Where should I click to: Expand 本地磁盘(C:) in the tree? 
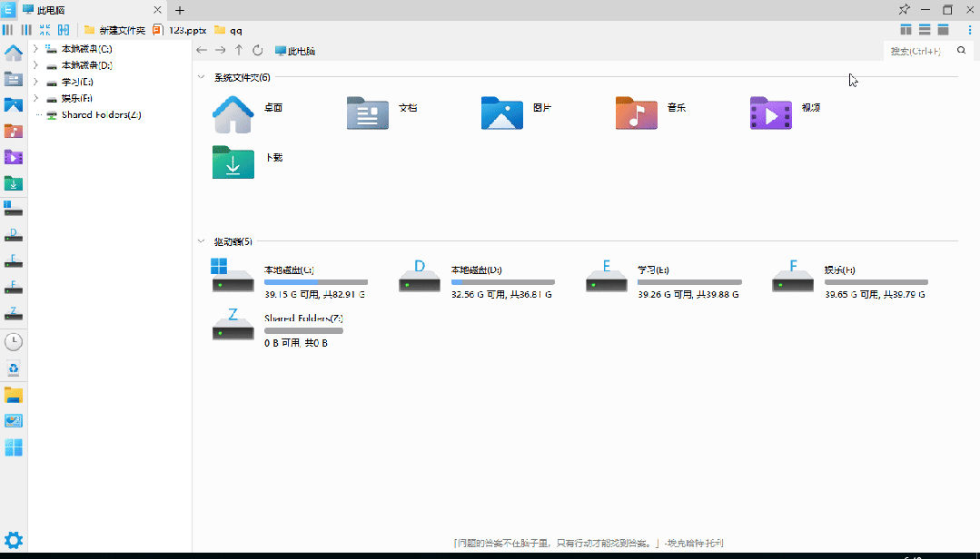point(35,49)
